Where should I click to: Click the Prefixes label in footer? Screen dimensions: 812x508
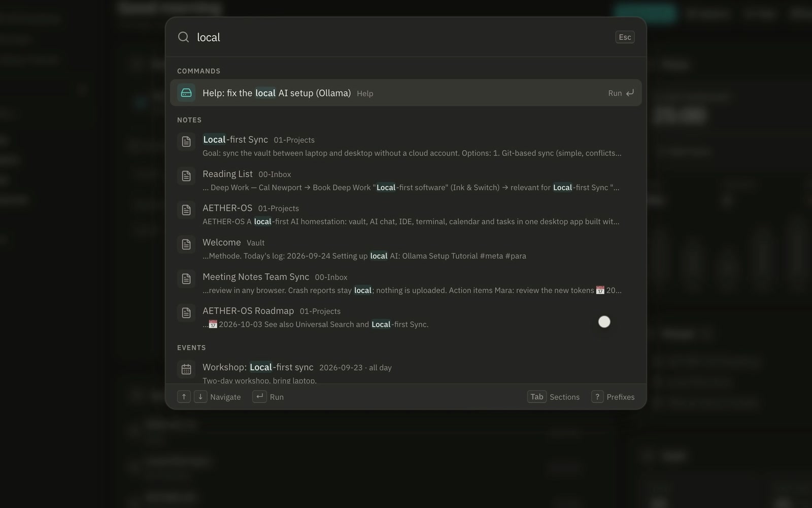pyautogui.click(x=621, y=397)
